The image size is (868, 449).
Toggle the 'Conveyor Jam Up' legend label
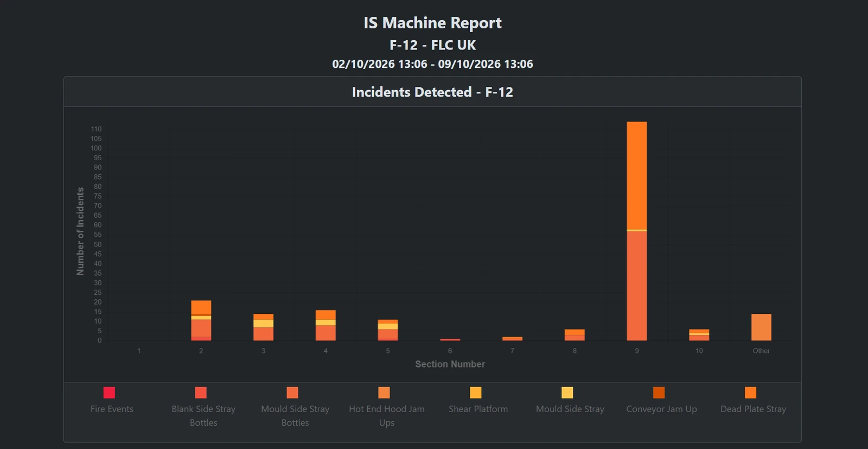(x=662, y=409)
